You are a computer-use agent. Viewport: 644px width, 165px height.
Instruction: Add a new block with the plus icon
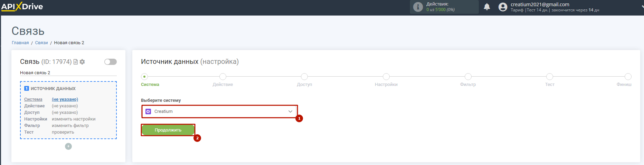68,146
